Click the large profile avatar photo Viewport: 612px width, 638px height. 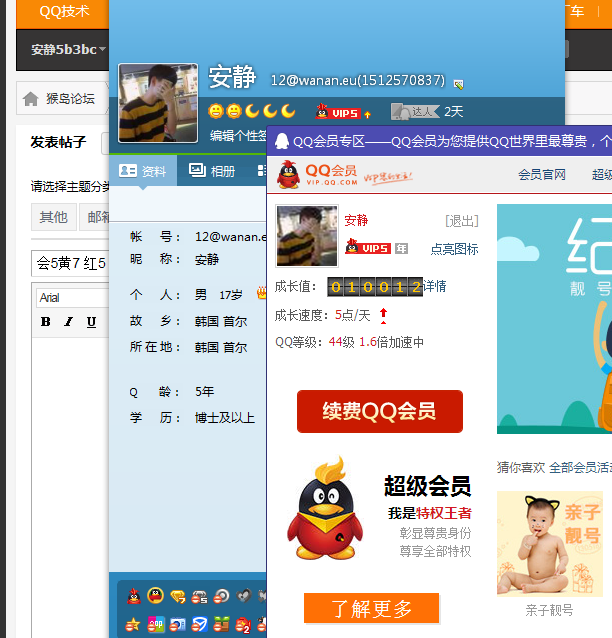(x=158, y=103)
